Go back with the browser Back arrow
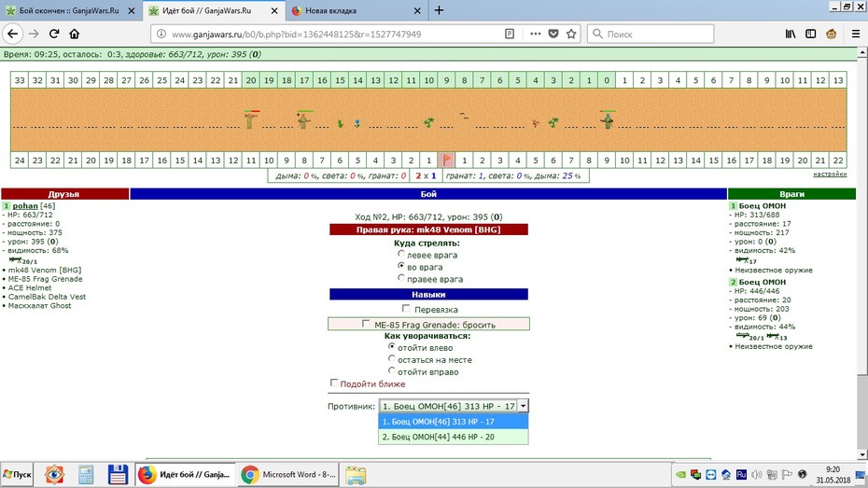This screenshot has width=868, height=488. click(x=13, y=34)
